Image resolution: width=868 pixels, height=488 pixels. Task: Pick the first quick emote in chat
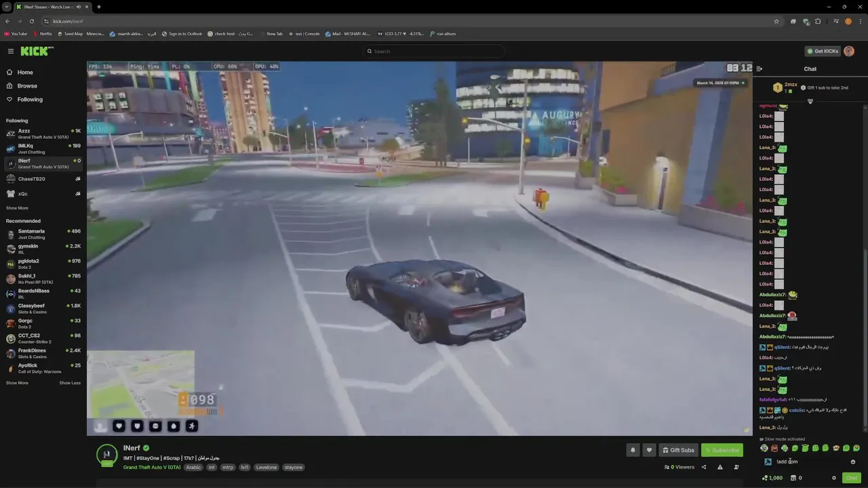click(764, 448)
